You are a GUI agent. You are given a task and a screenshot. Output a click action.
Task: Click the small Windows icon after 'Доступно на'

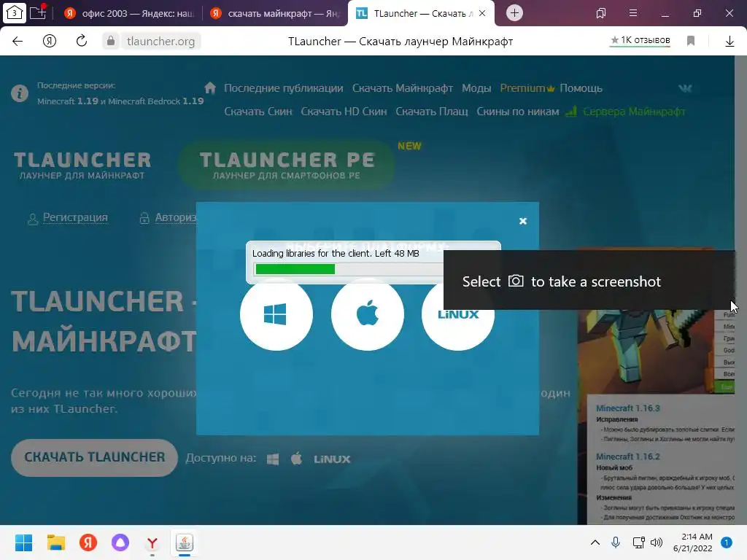point(273,459)
